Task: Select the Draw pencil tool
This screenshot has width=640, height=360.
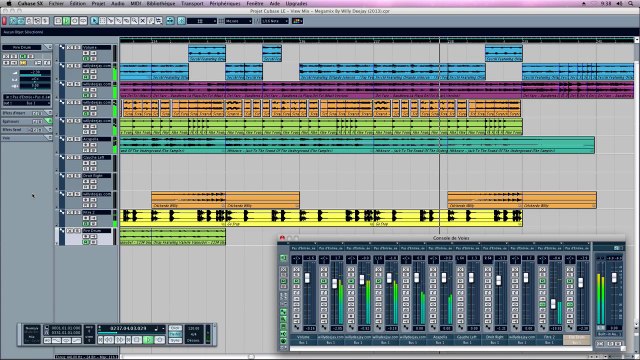Action: [x=151, y=20]
